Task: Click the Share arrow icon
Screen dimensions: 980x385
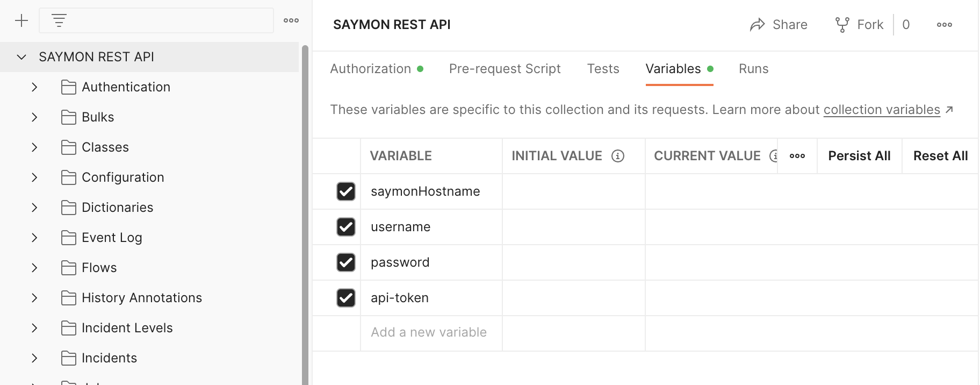Action: (757, 25)
